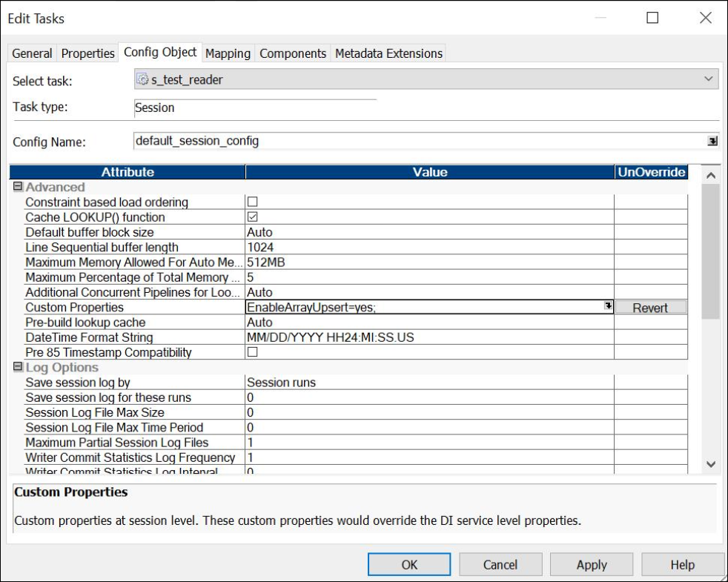Open the Custom Properties value editor arrow

608,305
